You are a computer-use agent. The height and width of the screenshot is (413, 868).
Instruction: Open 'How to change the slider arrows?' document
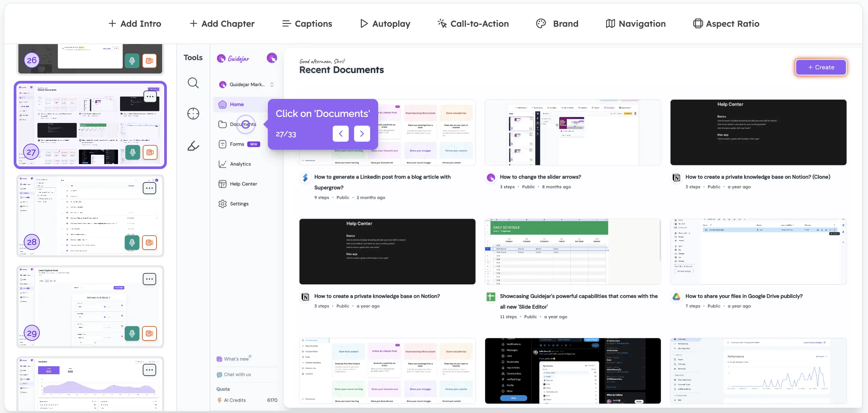click(540, 177)
